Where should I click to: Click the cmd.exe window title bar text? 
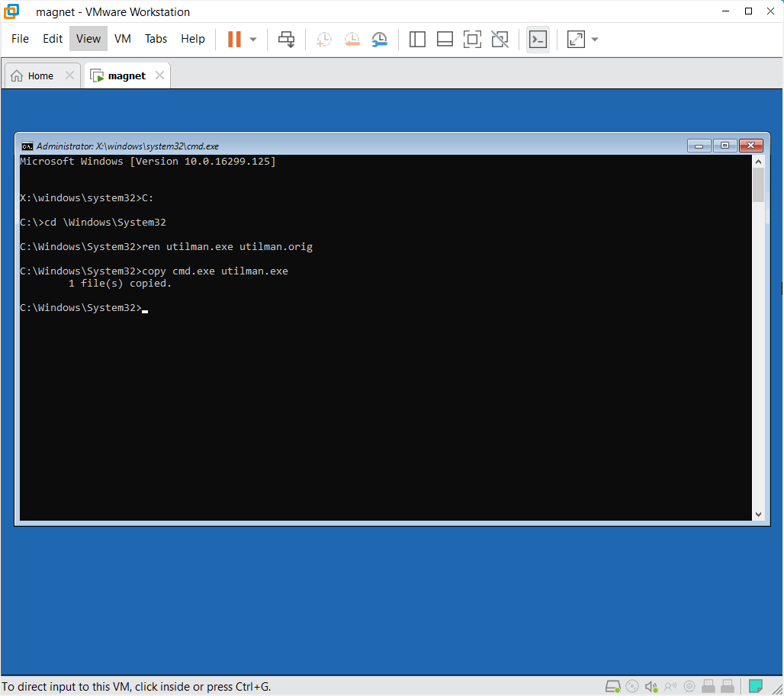click(x=127, y=146)
